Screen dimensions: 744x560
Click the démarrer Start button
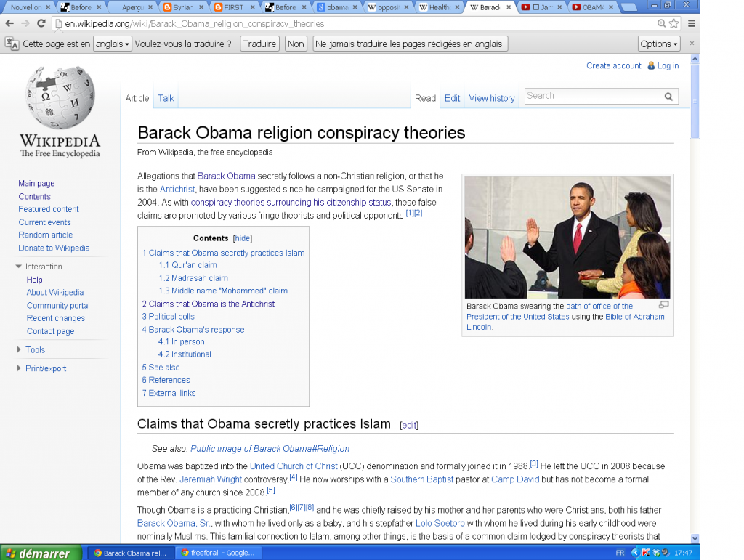pyautogui.click(x=41, y=553)
